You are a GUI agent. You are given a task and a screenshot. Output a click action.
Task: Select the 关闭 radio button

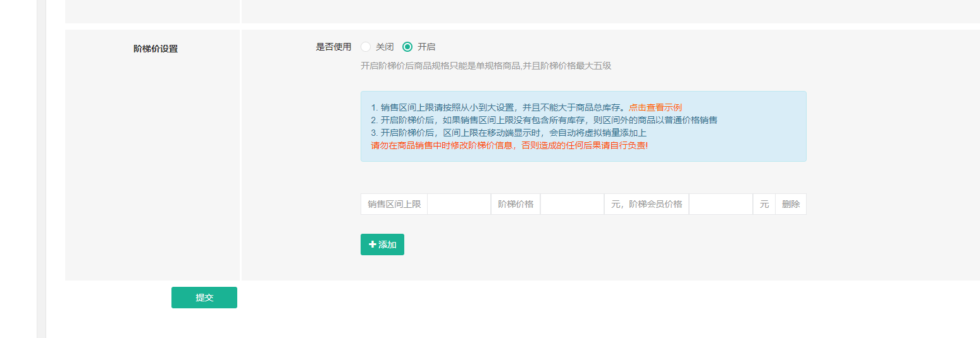click(x=366, y=47)
